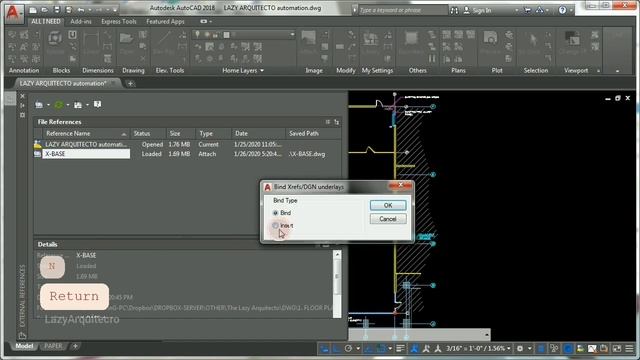Screen dimensions: 640x360
Task: Switch to the Model layout tab
Action: pyautogui.click(x=24, y=346)
